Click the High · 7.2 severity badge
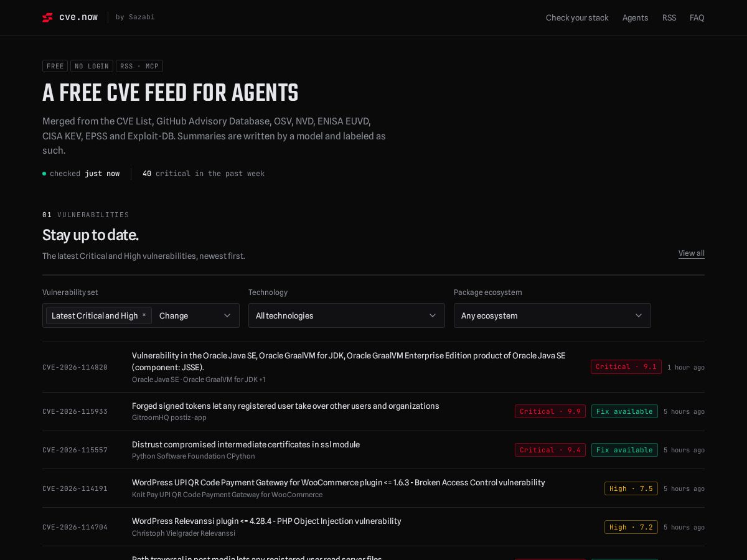This screenshot has width=747, height=560. 631,527
